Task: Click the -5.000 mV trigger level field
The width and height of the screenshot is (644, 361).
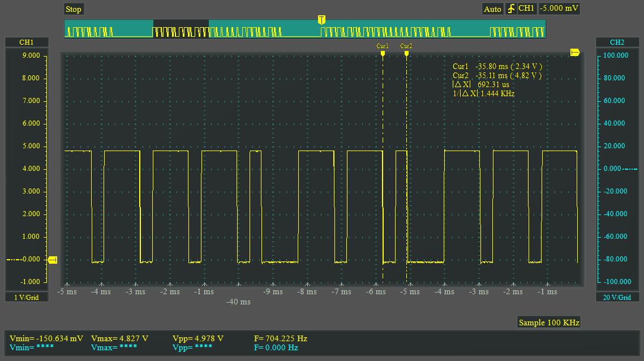Action: [559, 9]
